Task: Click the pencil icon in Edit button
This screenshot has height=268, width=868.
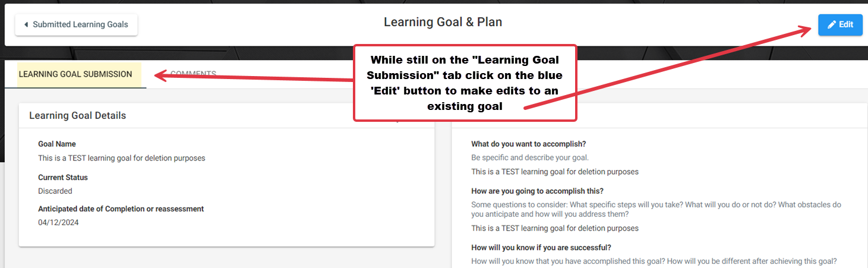Action: coord(832,24)
